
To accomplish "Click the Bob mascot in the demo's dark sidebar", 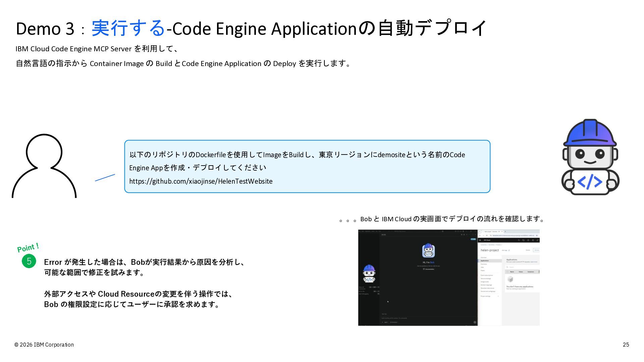I will (369, 274).
